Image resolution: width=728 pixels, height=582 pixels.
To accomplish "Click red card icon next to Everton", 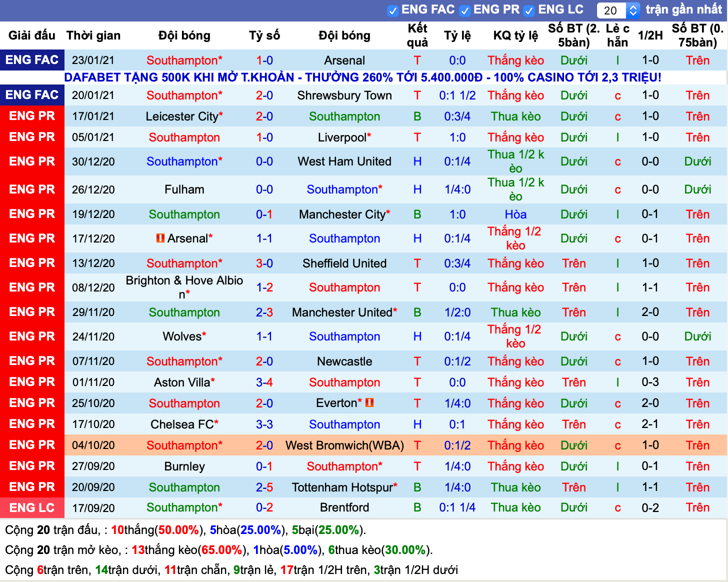I will [369, 402].
